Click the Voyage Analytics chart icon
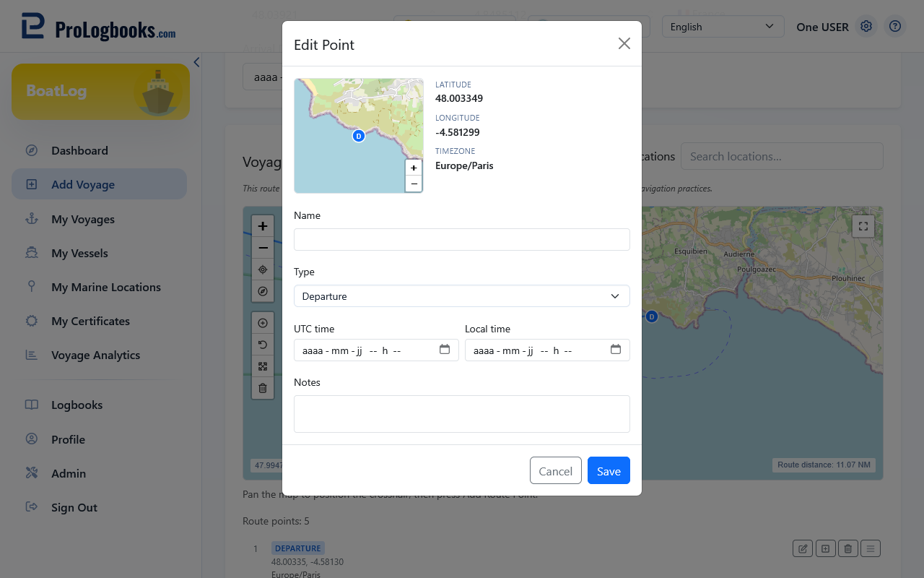924x578 pixels. [x=31, y=355]
